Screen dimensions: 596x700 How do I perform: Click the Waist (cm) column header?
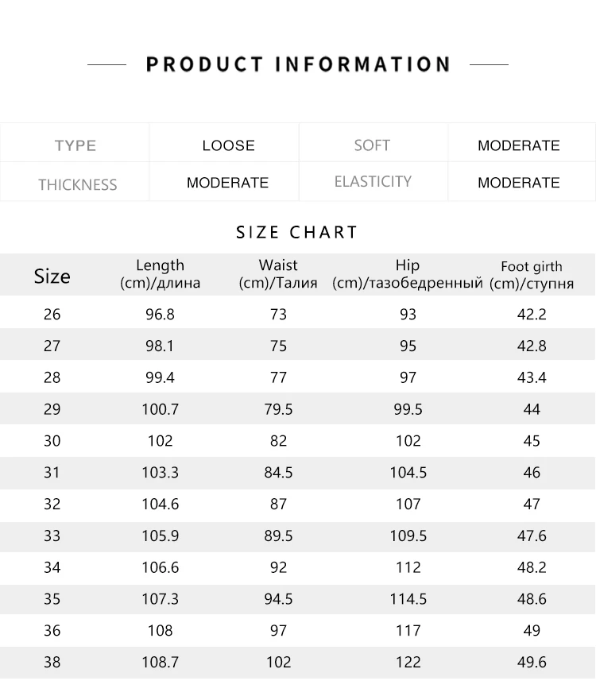tap(278, 273)
